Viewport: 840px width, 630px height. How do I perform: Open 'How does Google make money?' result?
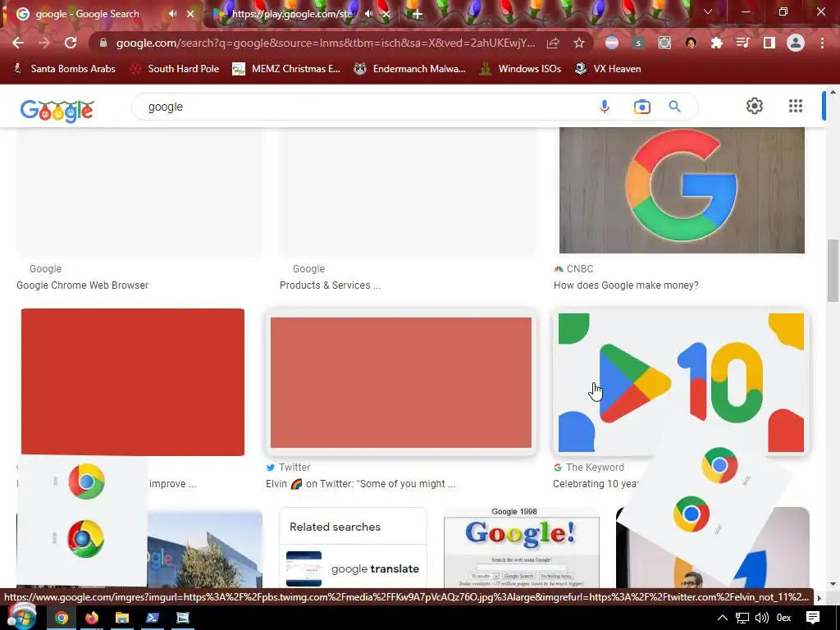pos(626,285)
